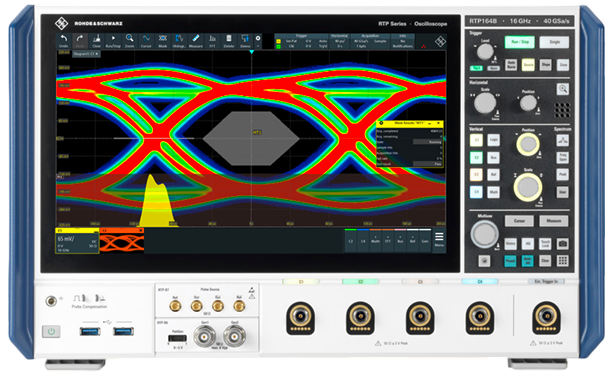Open Gen in the signal bar
Image resolution: width=615 pixels, height=380 pixels.
click(425, 240)
